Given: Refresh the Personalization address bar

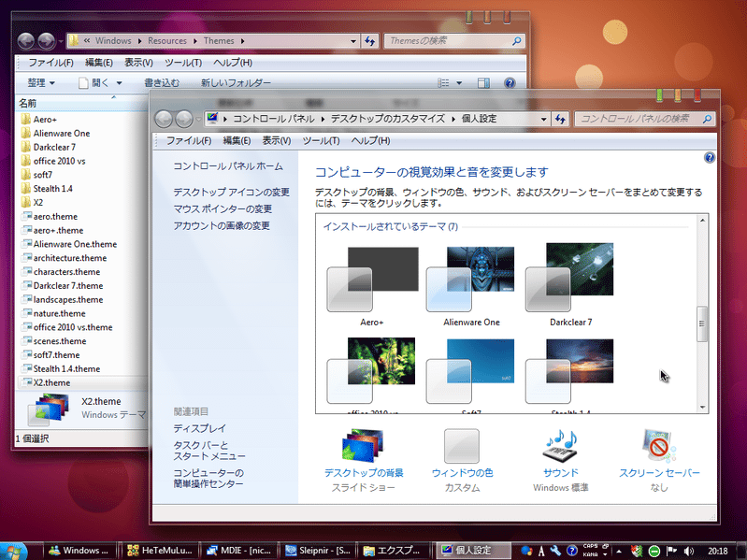Looking at the screenshot, I should click(x=560, y=119).
